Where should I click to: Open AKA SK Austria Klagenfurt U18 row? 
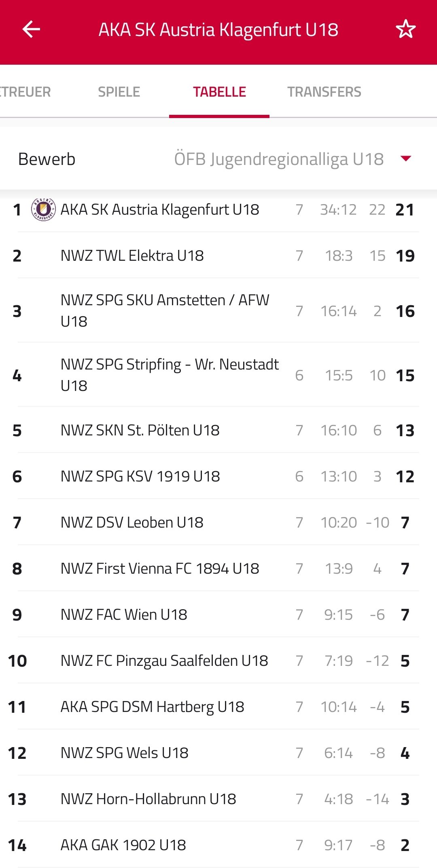tap(218, 209)
